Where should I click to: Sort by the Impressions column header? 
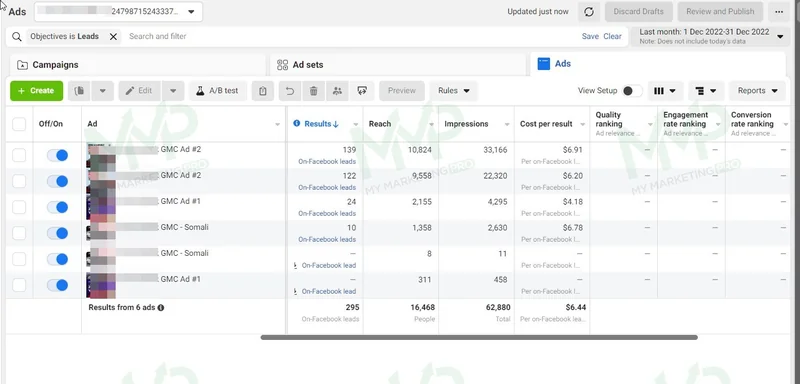466,123
